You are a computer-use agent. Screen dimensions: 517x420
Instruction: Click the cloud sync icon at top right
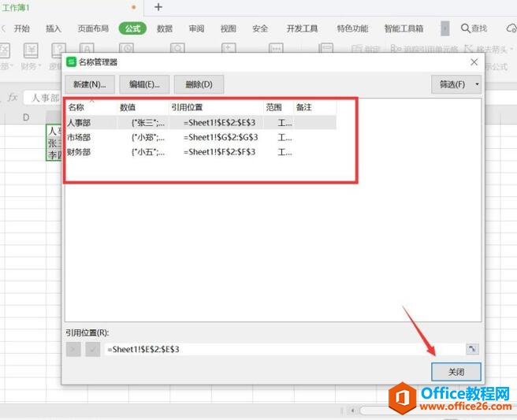point(511,28)
